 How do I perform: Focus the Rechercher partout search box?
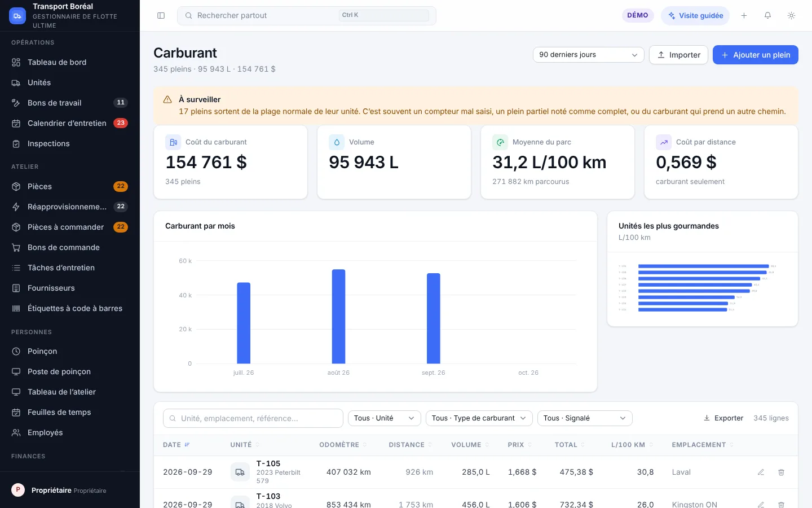307,16
